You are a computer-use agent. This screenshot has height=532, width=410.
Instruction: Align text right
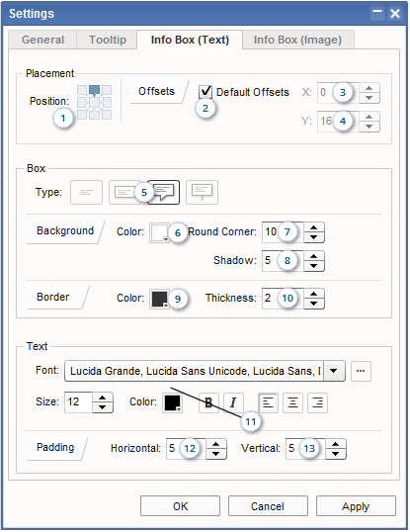tap(317, 403)
